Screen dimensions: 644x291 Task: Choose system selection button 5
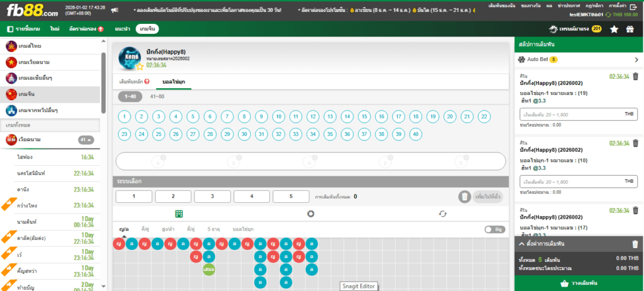[x=291, y=197]
